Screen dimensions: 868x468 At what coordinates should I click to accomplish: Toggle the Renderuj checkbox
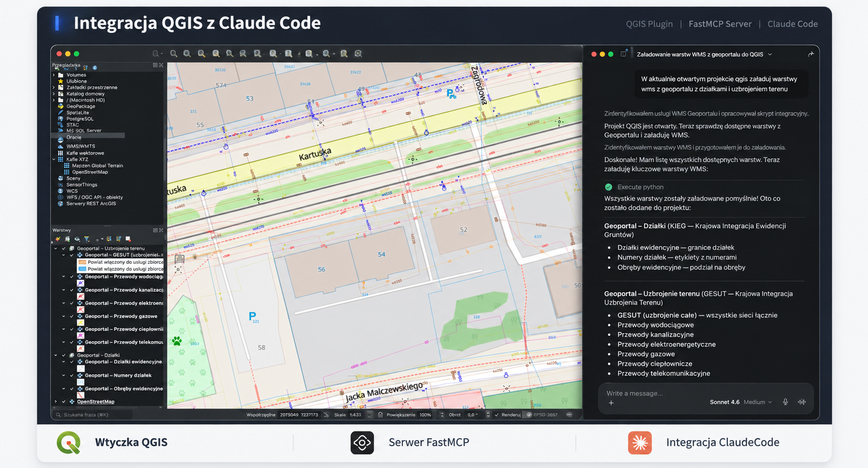[x=497, y=415]
